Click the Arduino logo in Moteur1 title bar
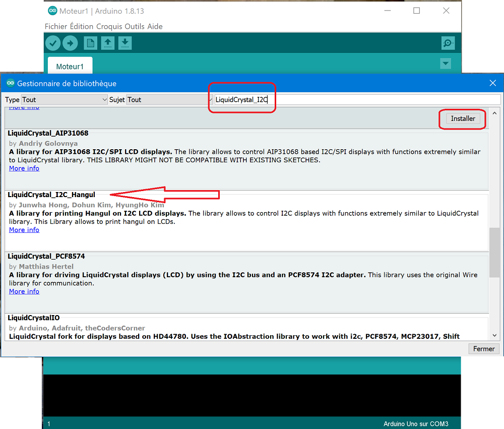Screen dimensions: 504x429 click(x=52, y=11)
